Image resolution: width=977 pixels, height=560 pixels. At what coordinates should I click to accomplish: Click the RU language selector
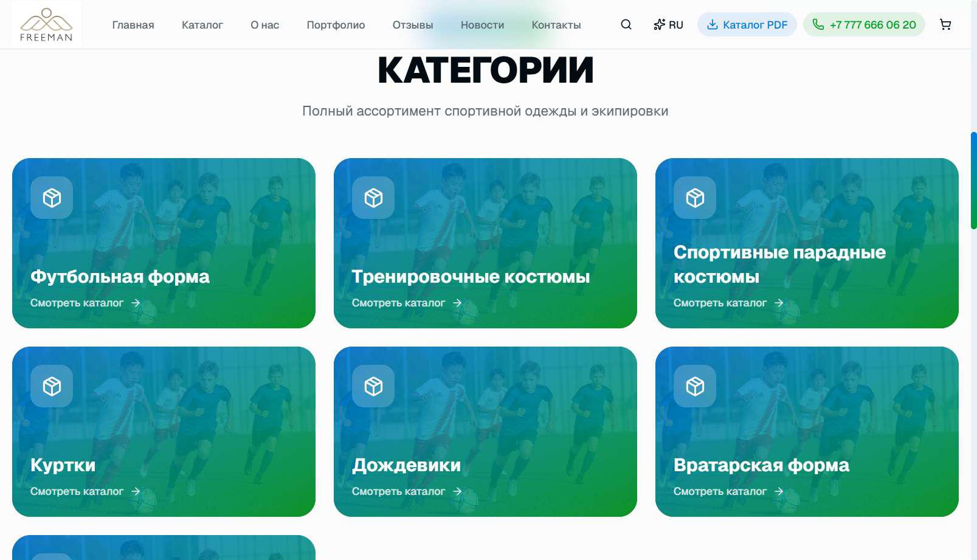(668, 25)
